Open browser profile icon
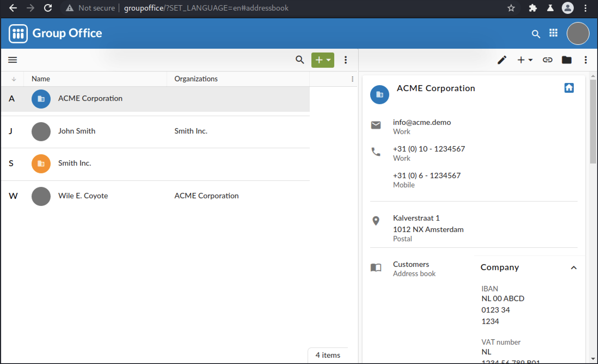This screenshot has height=364, width=598. point(568,8)
